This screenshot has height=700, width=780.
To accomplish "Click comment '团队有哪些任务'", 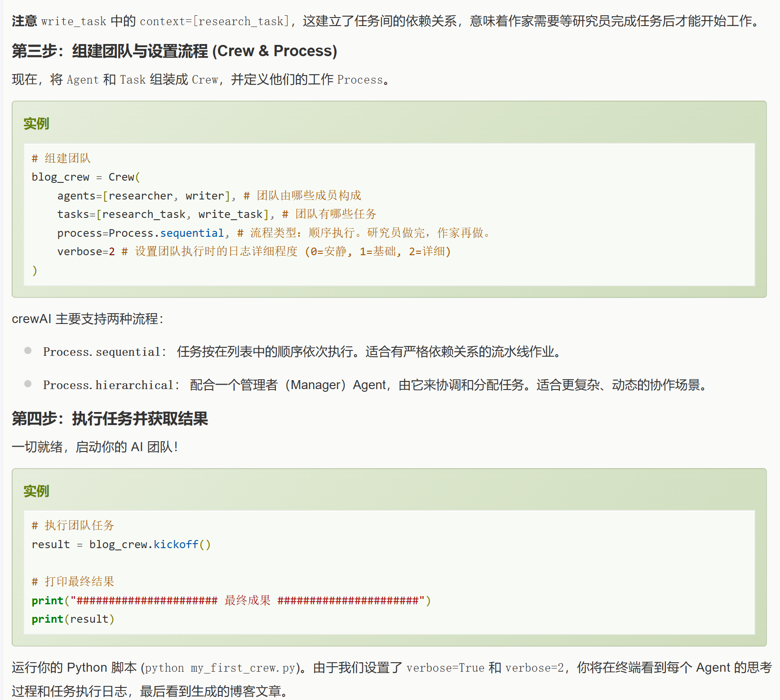I will click(x=336, y=214).
